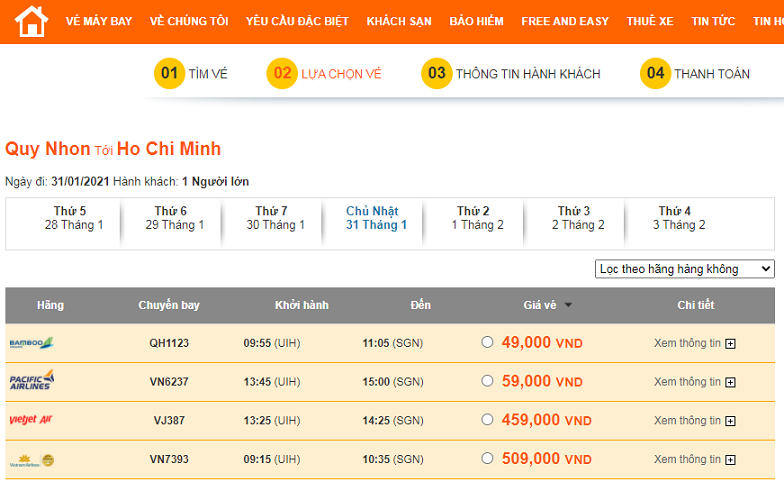Click flight number VN7393
This screenshot has width=784, height=482.
pos(169,459)
